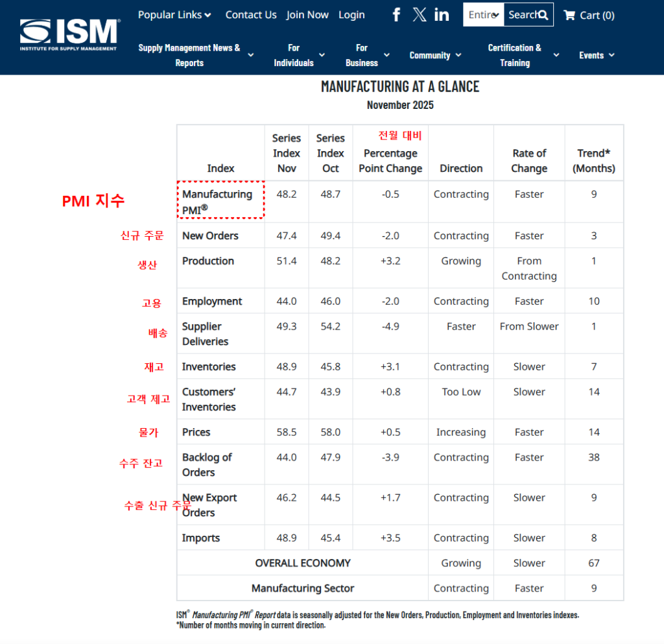
Task: Click the X (Twitter) social icon
Action: pos(420,15)
